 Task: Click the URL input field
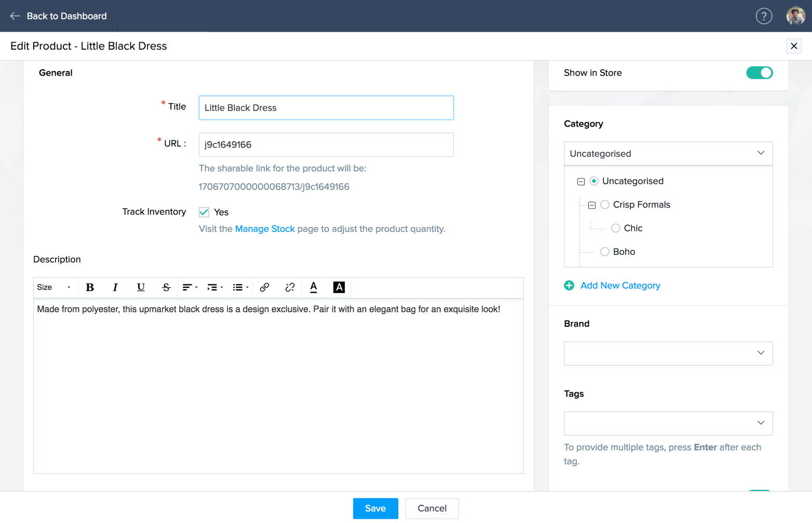326,145
